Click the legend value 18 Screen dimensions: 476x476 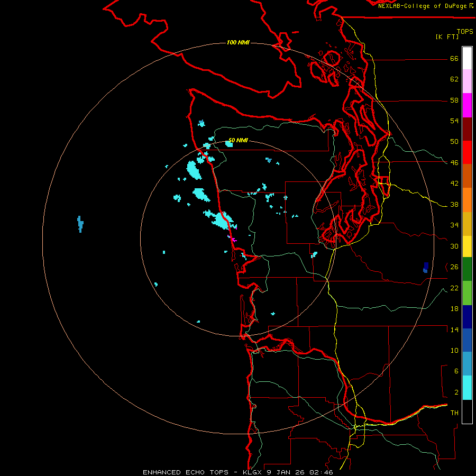pos(454,309)
